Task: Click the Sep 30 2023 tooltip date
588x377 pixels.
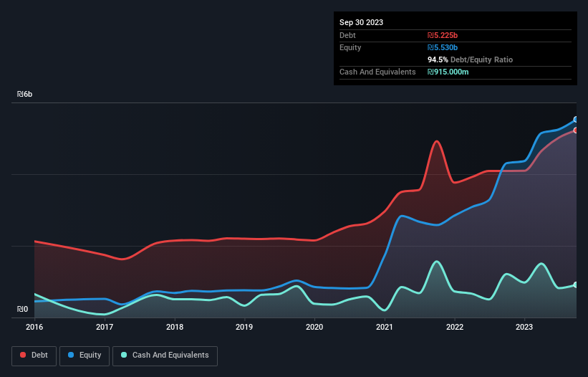Action: click(361, 22)
